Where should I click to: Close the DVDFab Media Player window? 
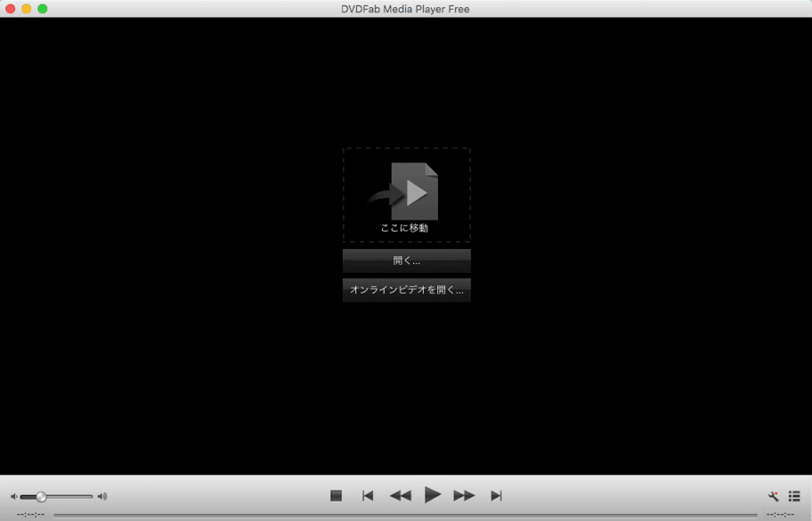tap(11, 9)
